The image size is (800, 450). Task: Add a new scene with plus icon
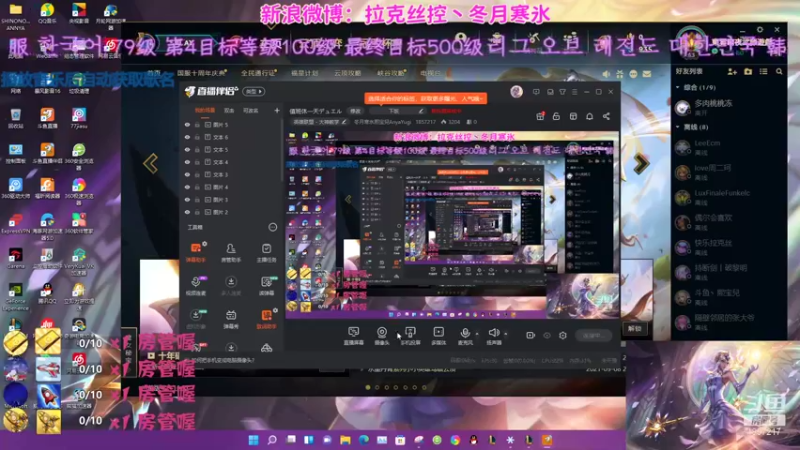tap(277, 110)
